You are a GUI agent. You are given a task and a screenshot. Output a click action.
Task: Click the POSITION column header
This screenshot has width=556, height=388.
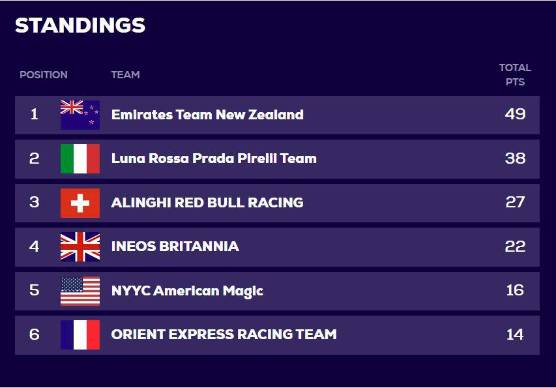pyautogui.click(x=43, y=75)
